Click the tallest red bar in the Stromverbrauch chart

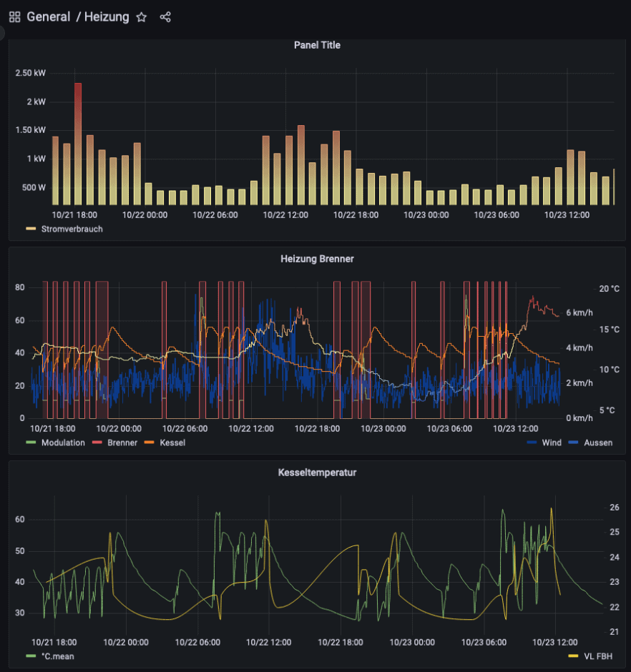78,143
